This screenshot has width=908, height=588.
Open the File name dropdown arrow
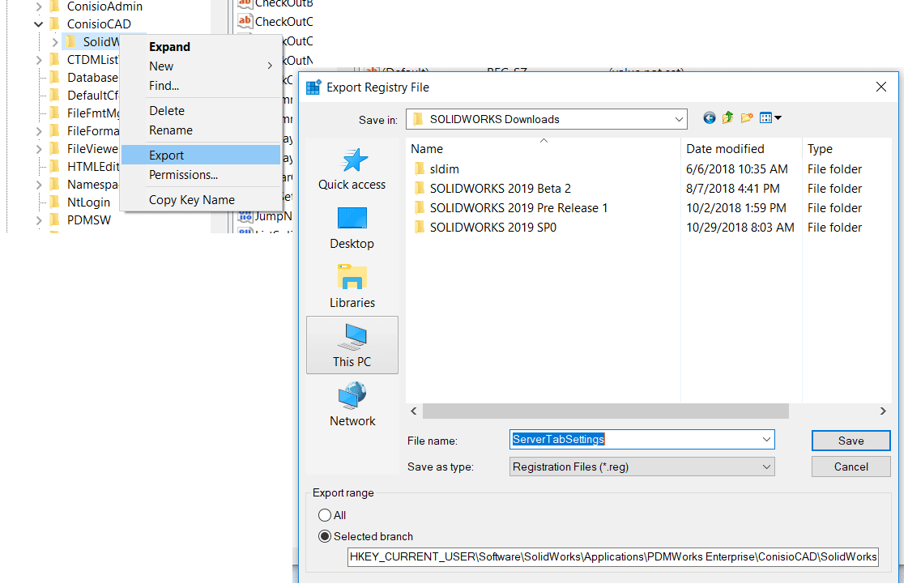point(766,440)
